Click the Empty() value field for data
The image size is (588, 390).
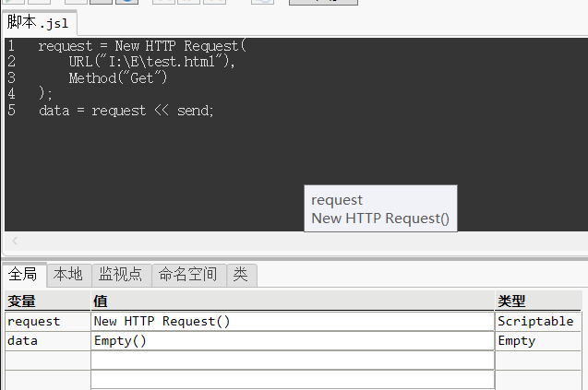(x=292, y=341)
